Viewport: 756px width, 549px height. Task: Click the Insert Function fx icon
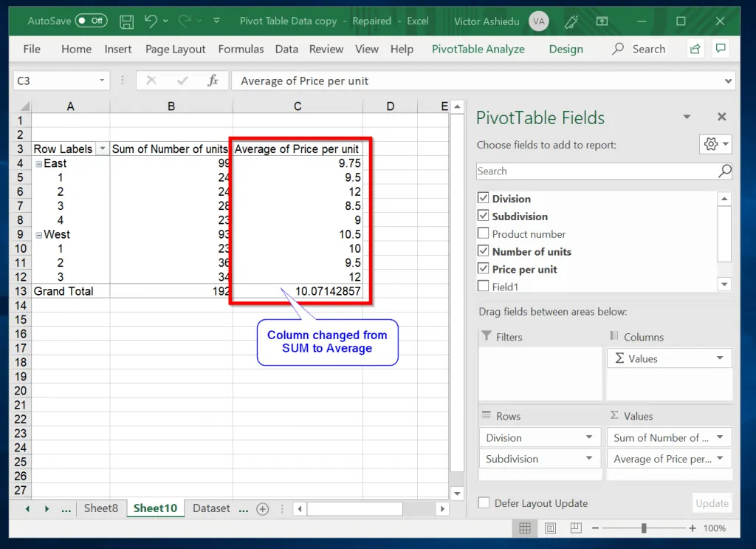(213, 81)
